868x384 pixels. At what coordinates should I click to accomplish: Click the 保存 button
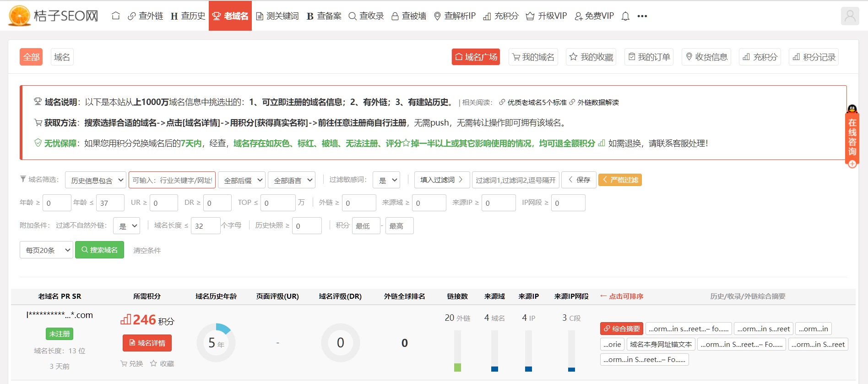579,180
